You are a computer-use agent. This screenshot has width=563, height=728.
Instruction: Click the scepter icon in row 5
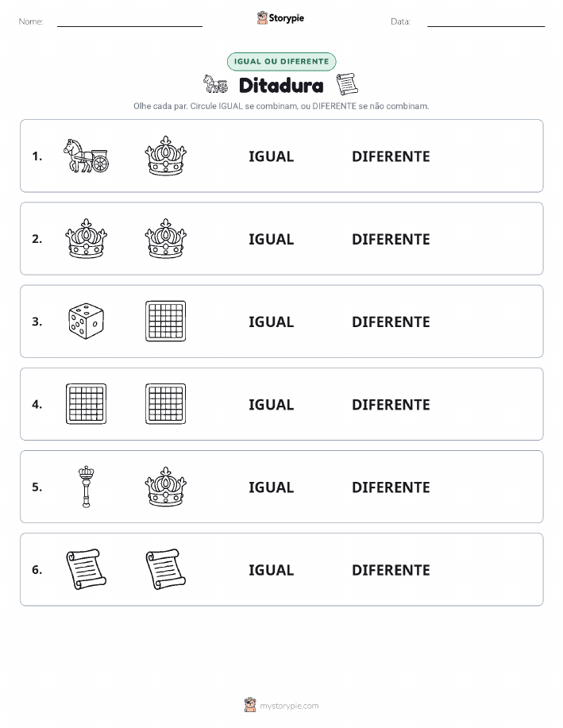coord(86,487)
